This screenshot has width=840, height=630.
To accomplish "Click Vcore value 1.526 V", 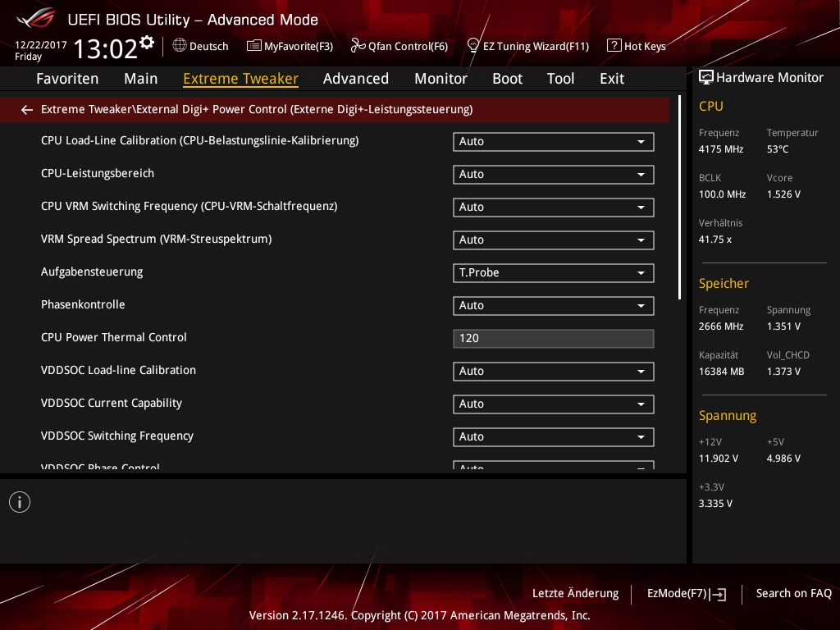I will [x=783, y=194].
